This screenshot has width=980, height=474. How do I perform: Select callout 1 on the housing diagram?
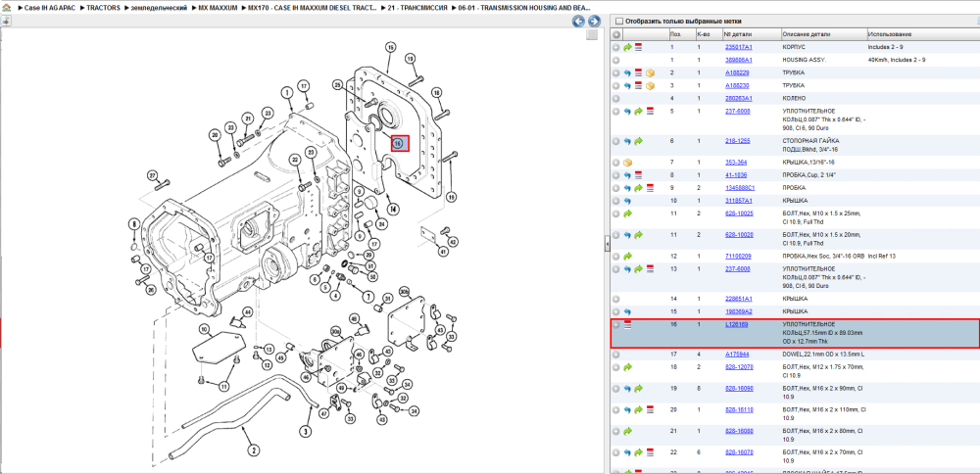(287, 93)
